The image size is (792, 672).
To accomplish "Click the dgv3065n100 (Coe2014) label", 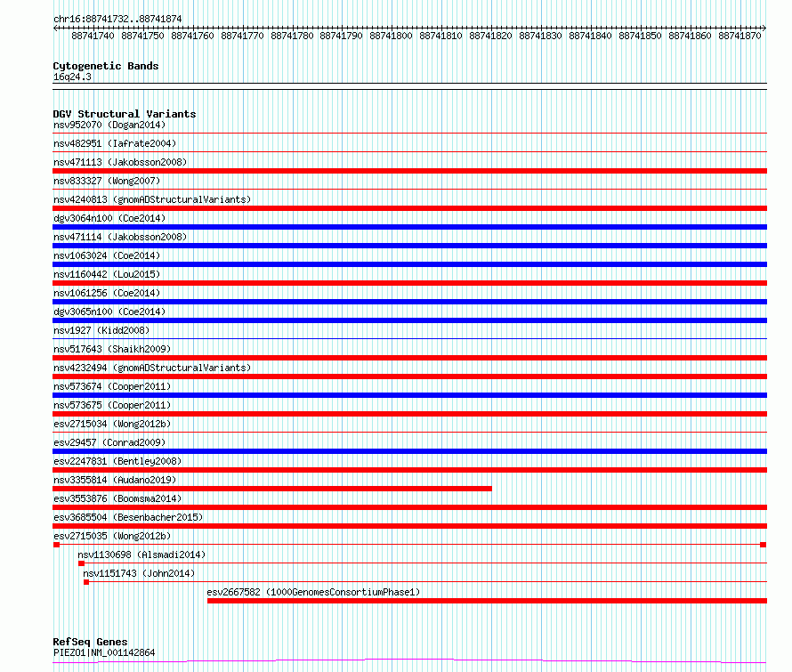I will (109, 312).
